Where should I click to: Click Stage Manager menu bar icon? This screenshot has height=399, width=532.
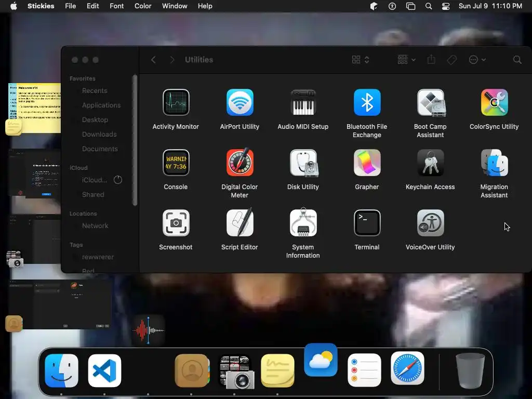[x=410, y=6]
